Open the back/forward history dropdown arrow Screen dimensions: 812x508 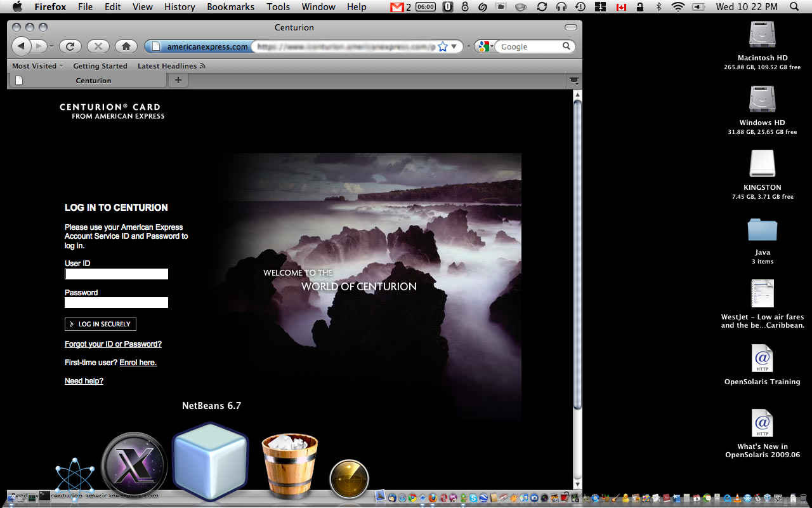pyautogui.click(x=53, y=46)
